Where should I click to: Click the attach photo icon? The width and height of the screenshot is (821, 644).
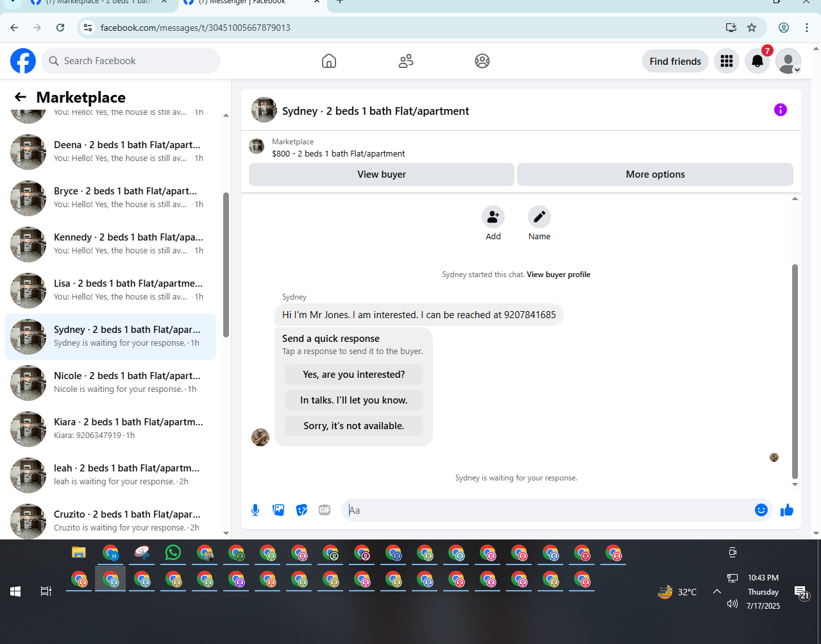point(278,510)
